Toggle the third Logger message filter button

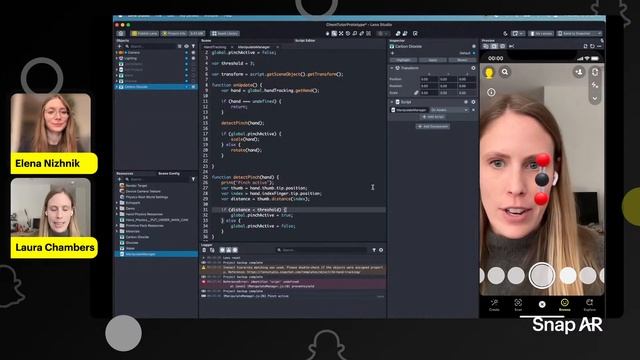[235, 250]
